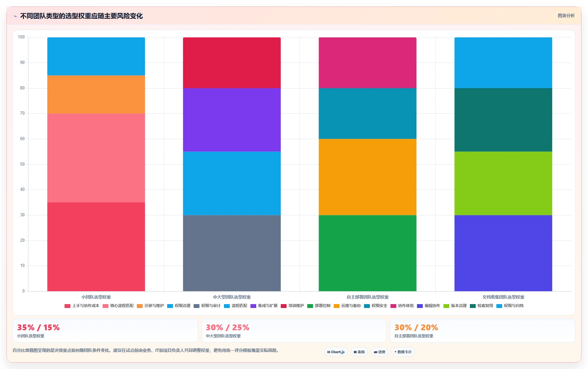Click the crimson top segment of 中大型团队 bar

tap(232, 63)
